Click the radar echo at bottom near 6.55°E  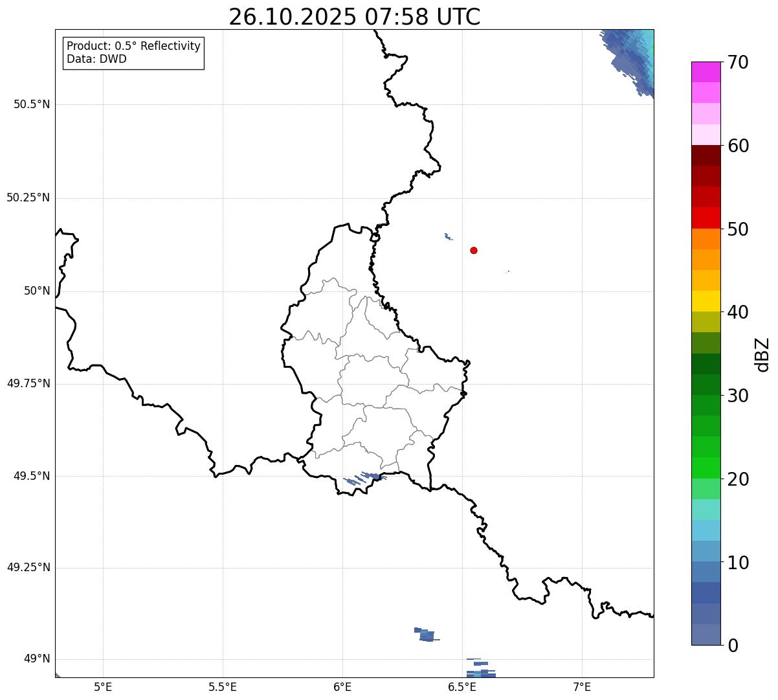[482, 668]
